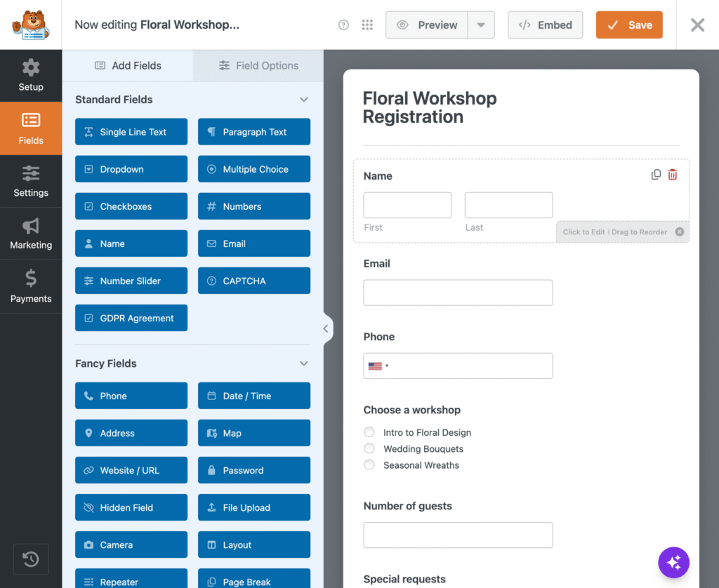Add a Dropdown field
The height and width of the screenshot is (588, 719).
coord(131,169)
